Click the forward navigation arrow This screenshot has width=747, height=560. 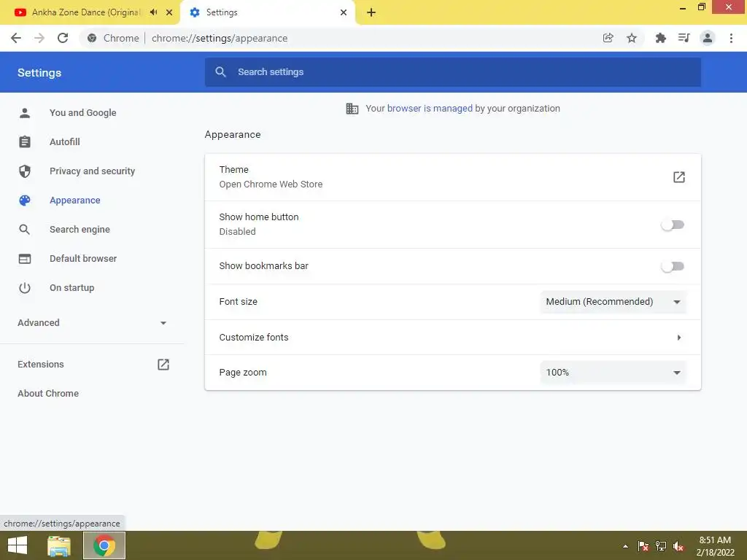click(39, 38)
